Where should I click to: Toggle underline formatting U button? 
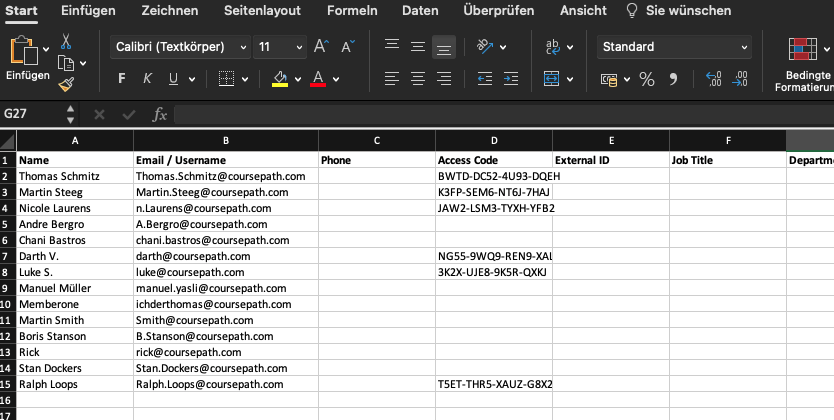174,79
